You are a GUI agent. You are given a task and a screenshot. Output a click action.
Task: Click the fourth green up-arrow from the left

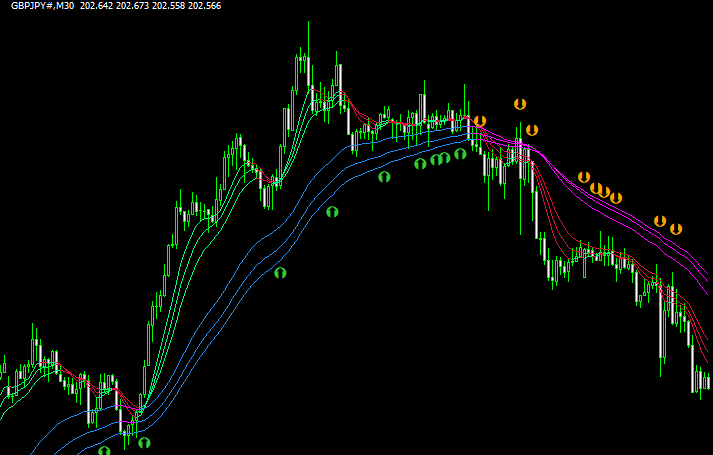[333, 211]
